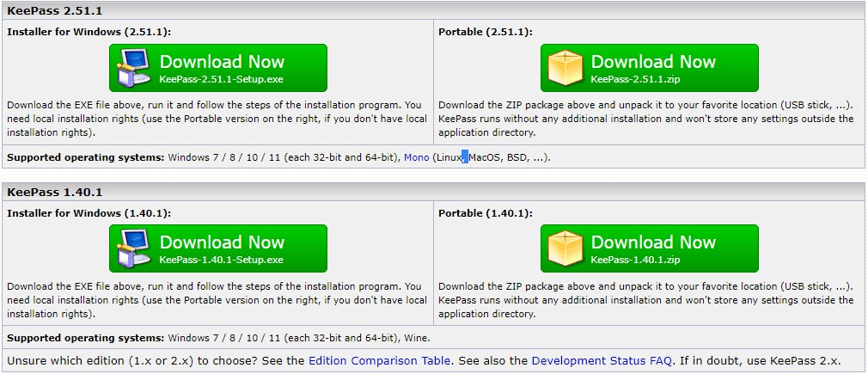
Task: Click the KeePass 2.51.1 section header
Action: pos(433,10)
